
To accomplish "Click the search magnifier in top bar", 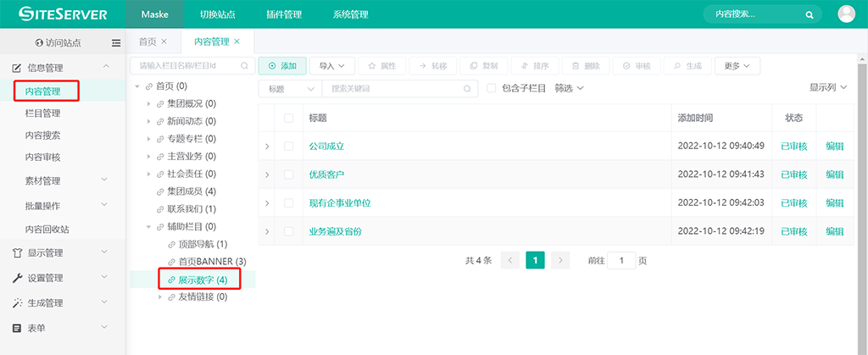I will pyautogui.click(x=810, y=14).
